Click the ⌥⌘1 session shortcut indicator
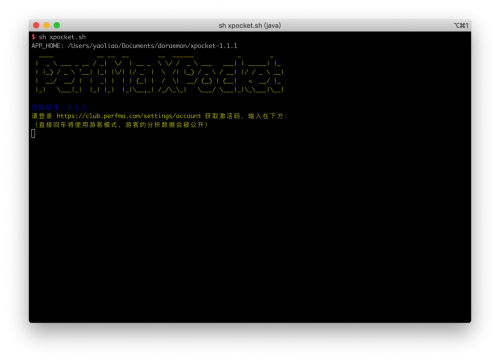The width and height of the screenshot is (500, 361). (x=461, y=25)
